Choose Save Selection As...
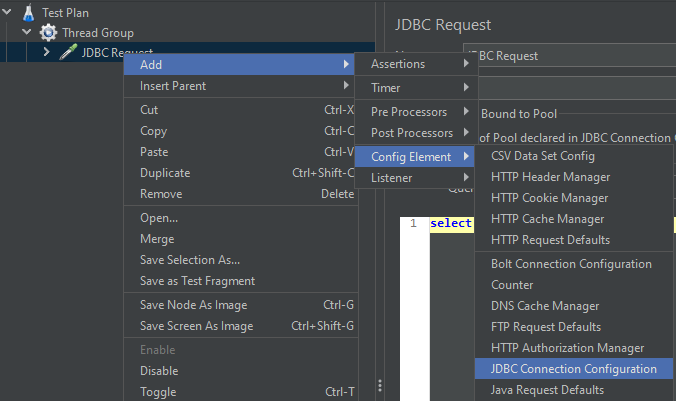Screen dimensions: 676x401 tap(241, 260)
